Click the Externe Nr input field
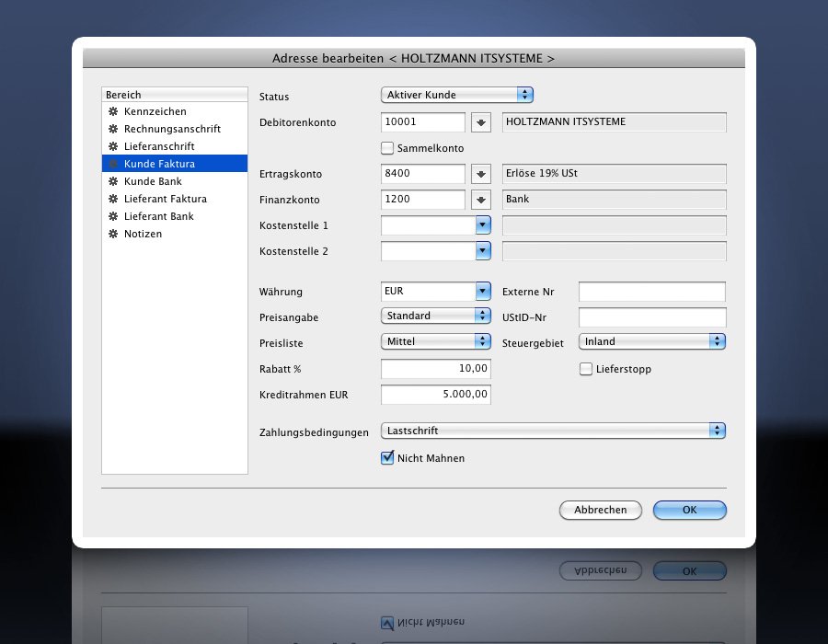 [x=652, y=292]
